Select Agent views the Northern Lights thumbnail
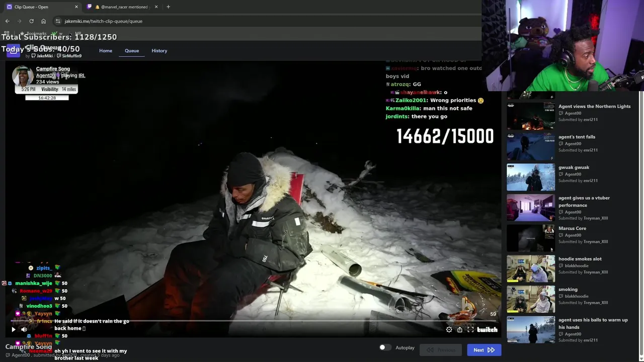The height and width of the screenshot is (362, 644). tap(531, 116)
